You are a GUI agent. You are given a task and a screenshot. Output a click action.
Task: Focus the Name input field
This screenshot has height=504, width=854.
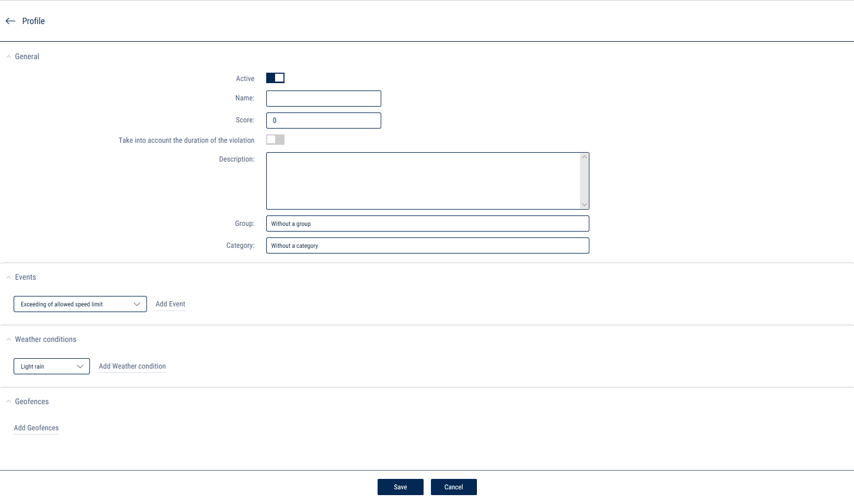pos(323,98)
